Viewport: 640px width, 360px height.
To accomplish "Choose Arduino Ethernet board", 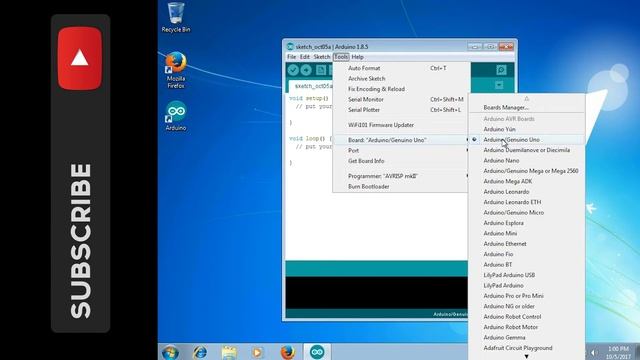I will tap(527, 244).
